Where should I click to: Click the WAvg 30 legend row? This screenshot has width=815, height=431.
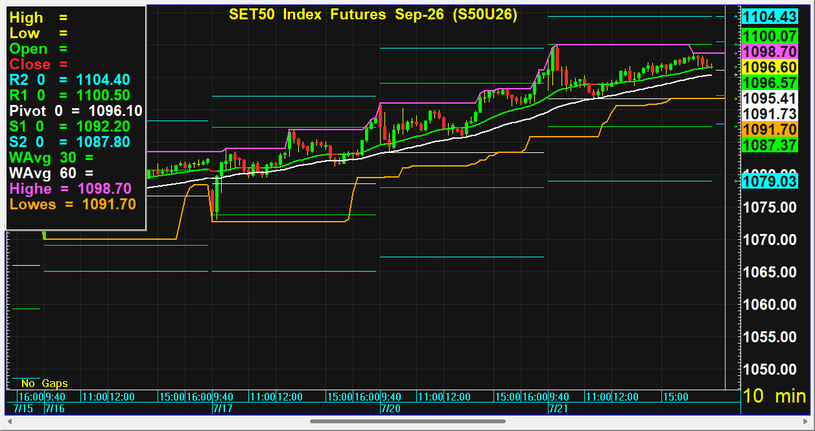[51, 157]
